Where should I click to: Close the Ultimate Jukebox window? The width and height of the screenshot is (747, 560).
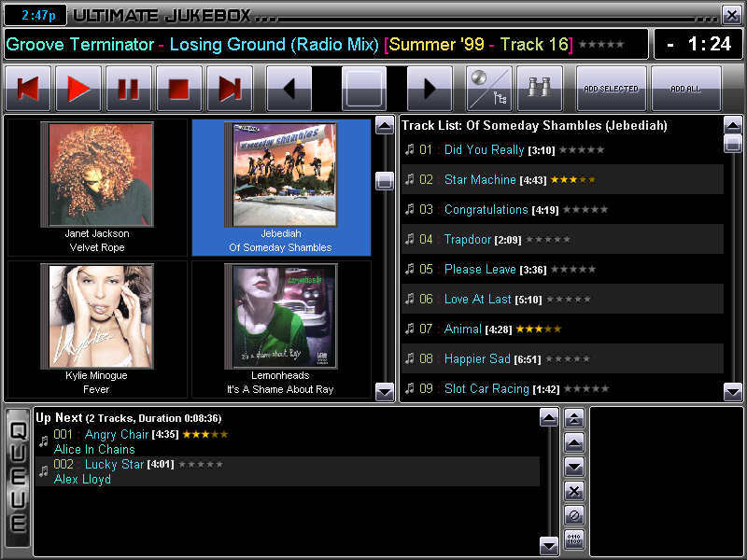(x=731, y=15)
